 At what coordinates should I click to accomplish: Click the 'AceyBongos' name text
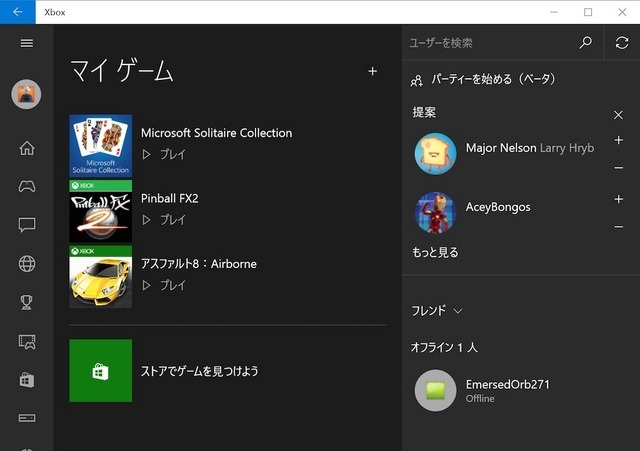tap(498, 207)
